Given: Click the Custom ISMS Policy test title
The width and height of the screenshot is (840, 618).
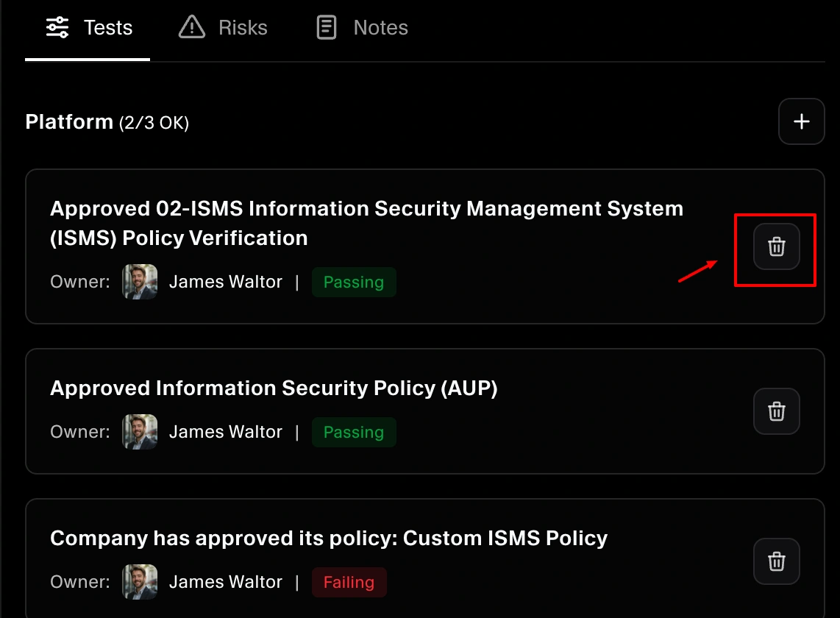Looking at the screenshot, I should pyautogui.click(x=328, y=538).
